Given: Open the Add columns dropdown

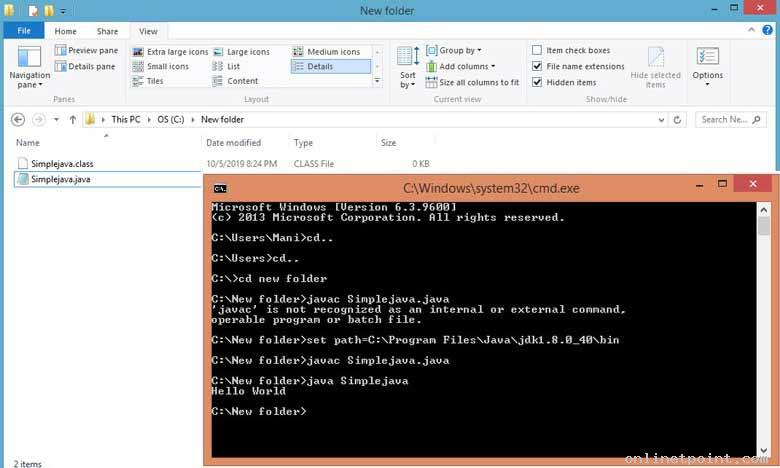Looking at the screenshot, I should 465,66.
